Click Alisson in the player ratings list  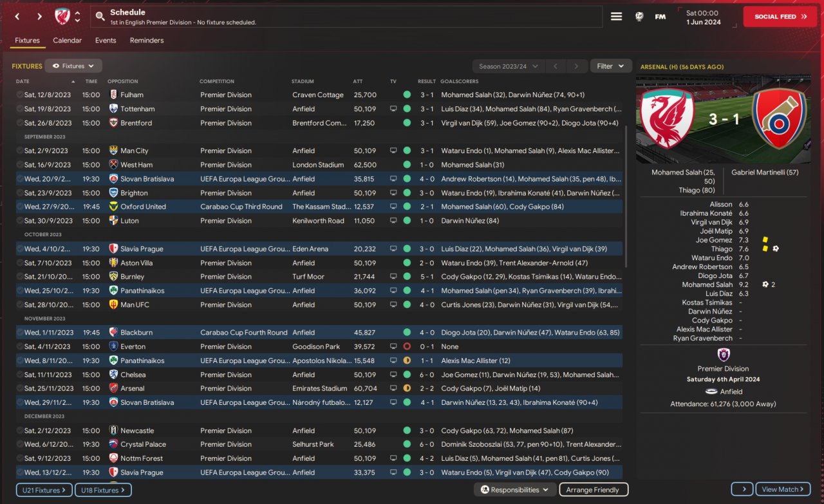tap(721, 205)
